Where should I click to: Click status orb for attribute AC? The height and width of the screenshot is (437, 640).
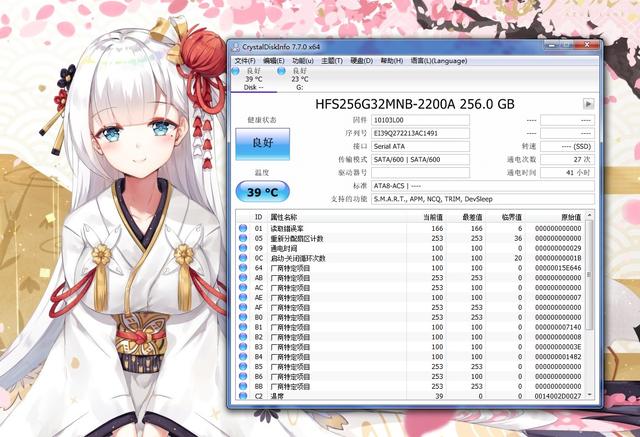[243, 287]
